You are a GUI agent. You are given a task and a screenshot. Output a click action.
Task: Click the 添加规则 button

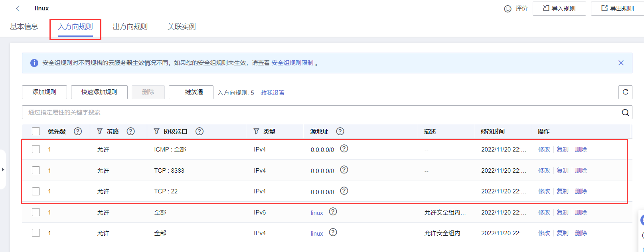click(x=44, y=92)
